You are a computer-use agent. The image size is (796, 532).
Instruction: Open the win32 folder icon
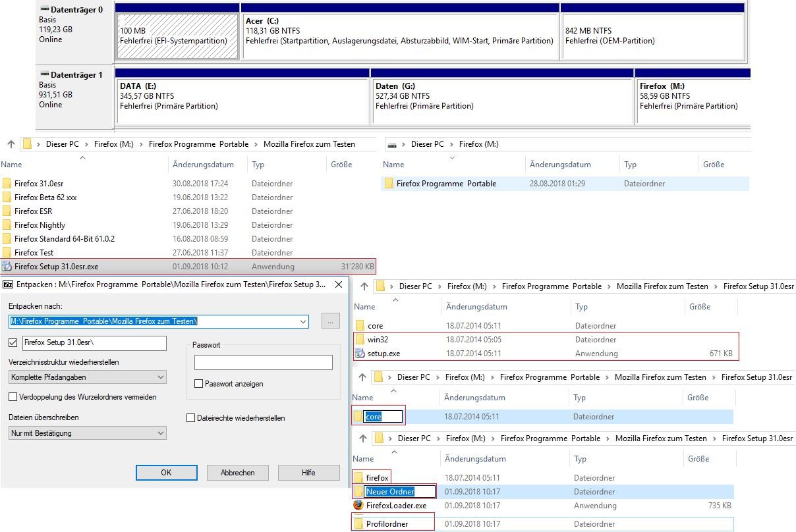pos(360,340)
